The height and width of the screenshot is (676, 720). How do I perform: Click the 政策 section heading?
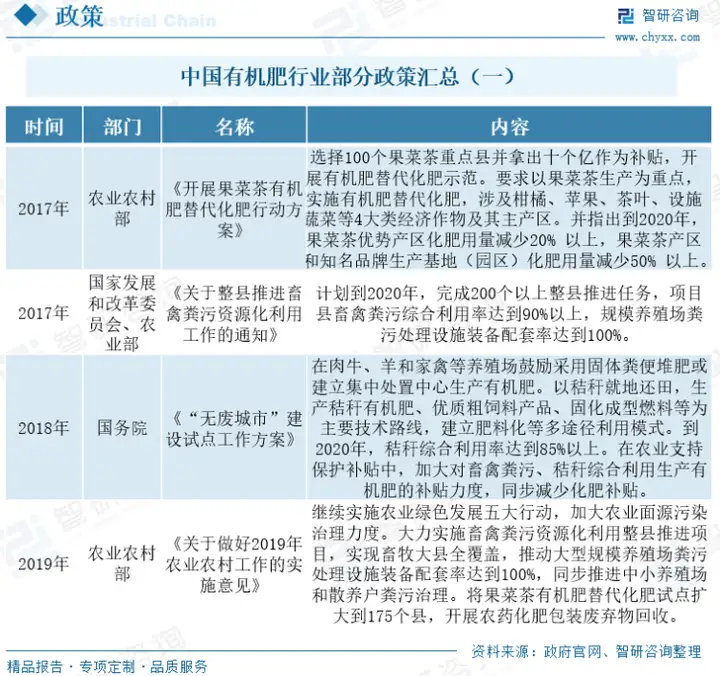[79, 17]
